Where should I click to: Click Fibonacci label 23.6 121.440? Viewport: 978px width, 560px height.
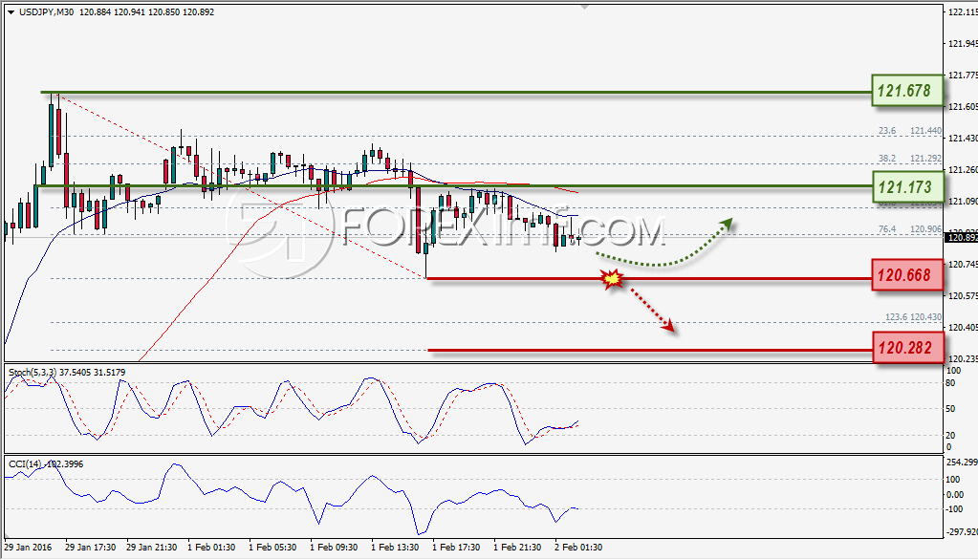(x=910, y=131)
